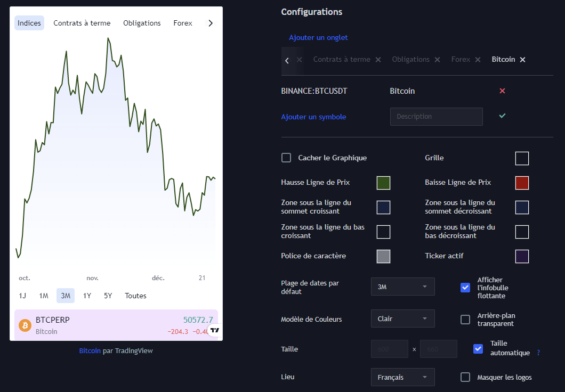Click the orange Bitcoin coin icon

point(25,325)
